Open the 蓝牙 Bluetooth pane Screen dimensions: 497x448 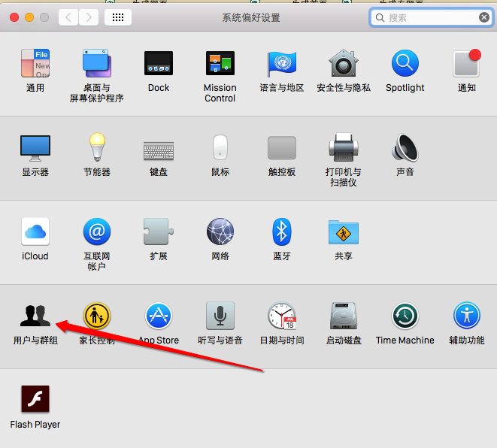282,232
